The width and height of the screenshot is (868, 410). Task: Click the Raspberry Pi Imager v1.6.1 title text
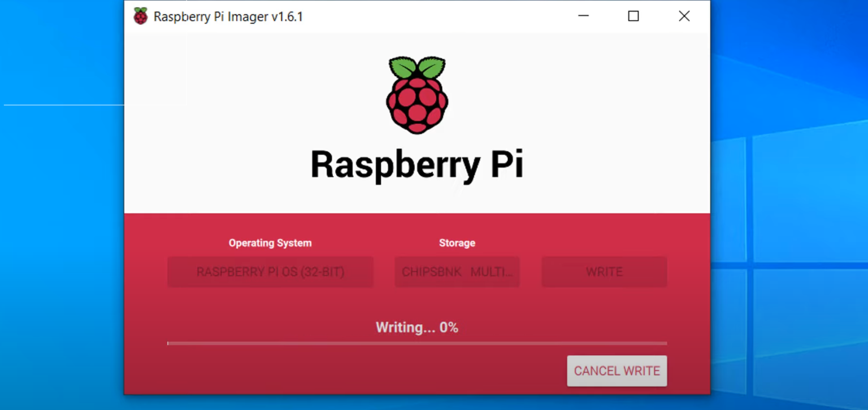point(227,16)
